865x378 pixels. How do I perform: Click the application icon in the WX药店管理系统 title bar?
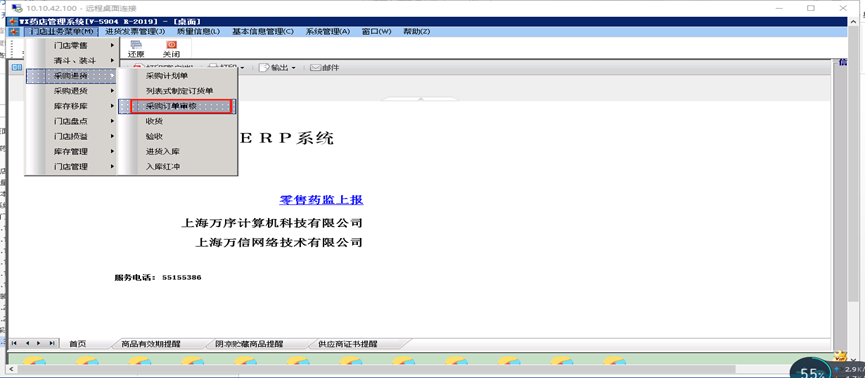(13, 22)
